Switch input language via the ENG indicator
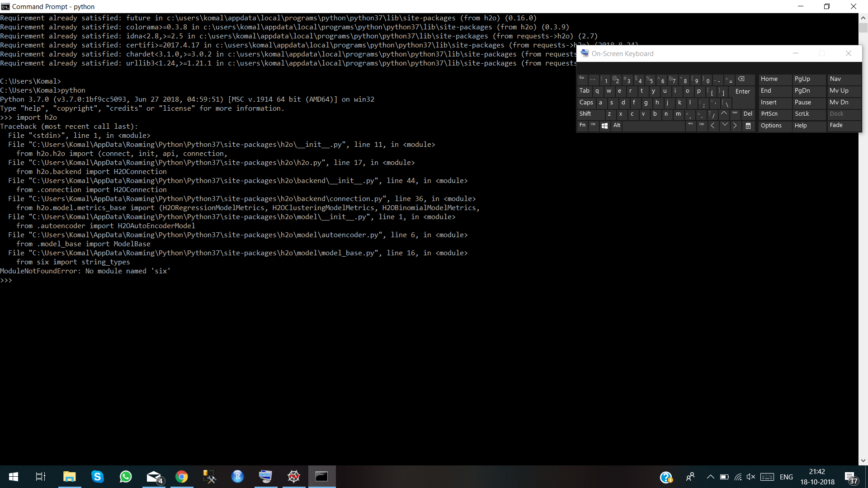Screen dimensions: 868x488 (787, 477)
